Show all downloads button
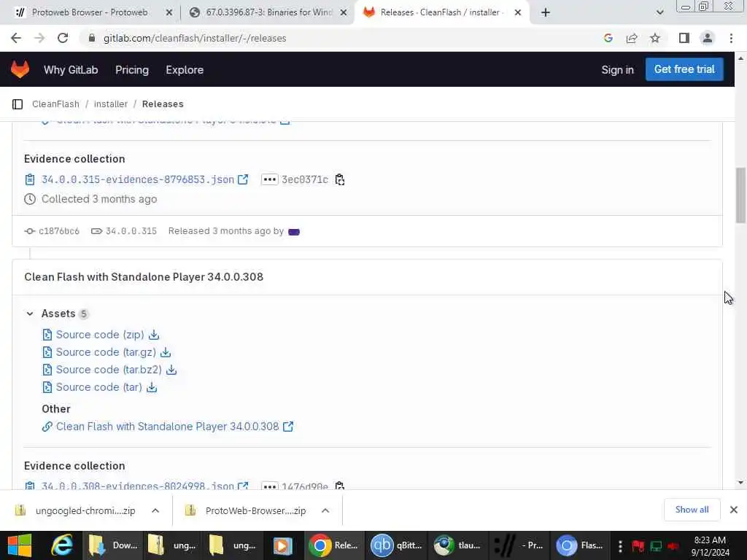The height and width of the screenshot is (560, 747). (692, 510)
